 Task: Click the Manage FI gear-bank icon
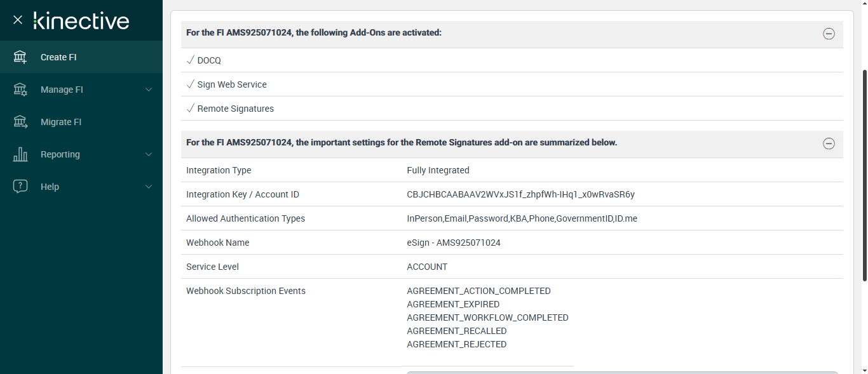click(x=20, y=90)
